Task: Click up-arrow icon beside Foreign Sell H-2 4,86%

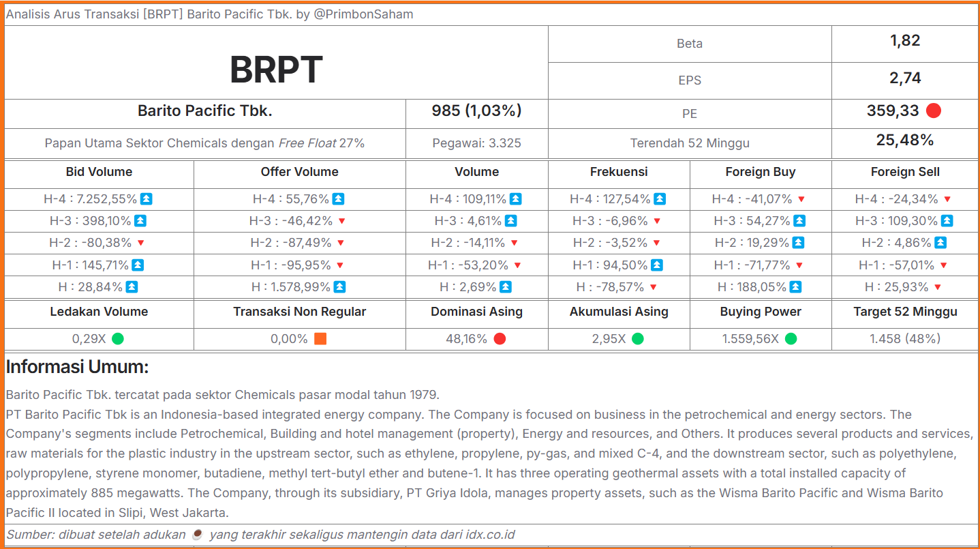Action: point(940,243)
